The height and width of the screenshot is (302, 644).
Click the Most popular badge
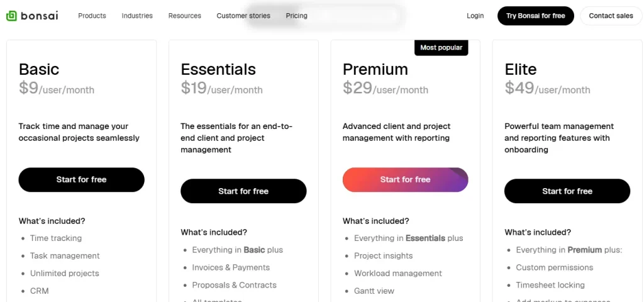441,48
